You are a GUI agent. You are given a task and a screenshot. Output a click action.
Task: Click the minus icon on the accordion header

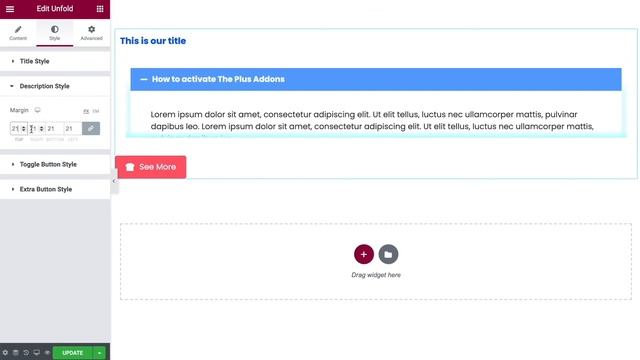[144, 79]
